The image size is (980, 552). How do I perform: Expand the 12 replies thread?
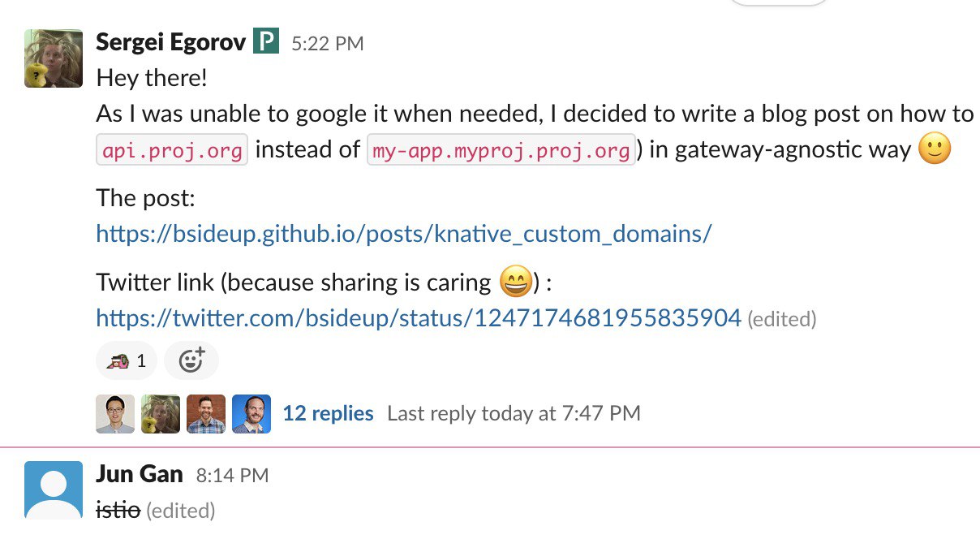click(328, 413)
